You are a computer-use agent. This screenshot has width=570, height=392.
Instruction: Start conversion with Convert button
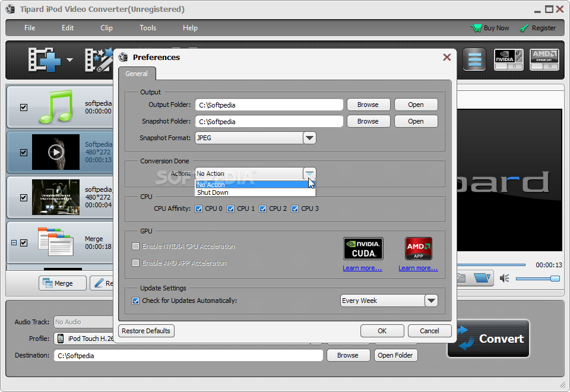pos(488,339)
